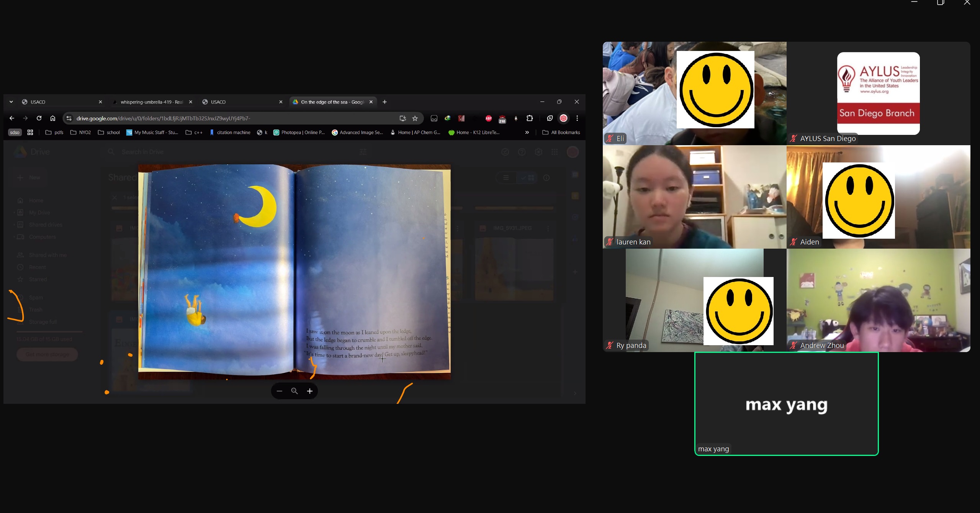The height and width of the screenshot is (513, 980).
Task: Open site information icon in address bar
Action: tap(69, 118)
